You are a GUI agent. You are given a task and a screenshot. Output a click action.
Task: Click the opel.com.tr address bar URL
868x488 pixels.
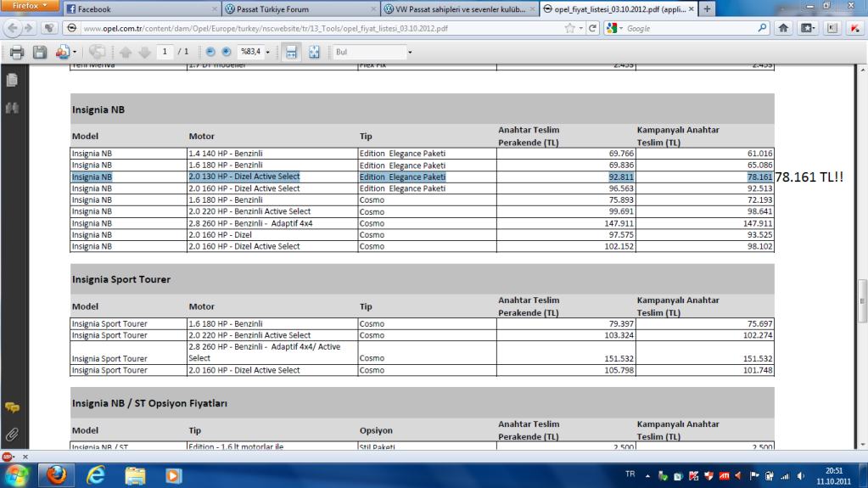click(x=266, y=28)
